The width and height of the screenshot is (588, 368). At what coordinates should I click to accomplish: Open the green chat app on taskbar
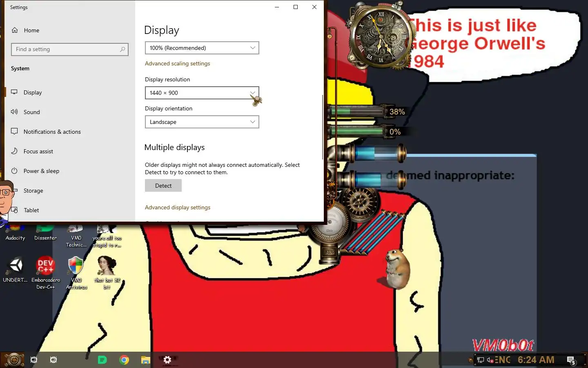[102, 360]
